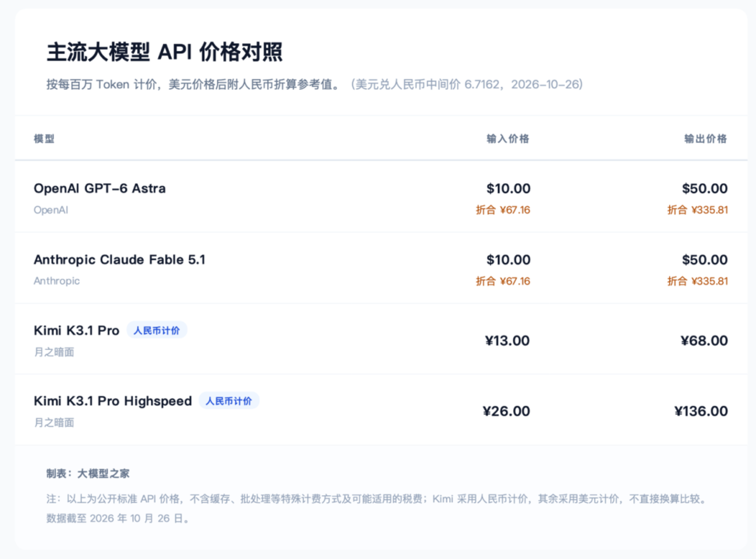
Task: Click the gray "Anthropic" vendor label
Action: point(57,281)
